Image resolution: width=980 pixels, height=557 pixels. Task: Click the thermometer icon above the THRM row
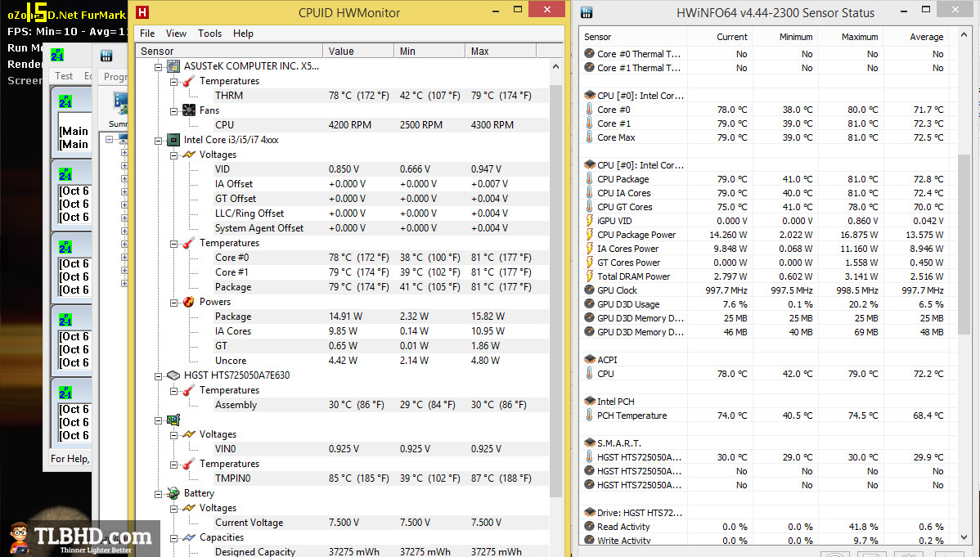click(x=189, y=81)
